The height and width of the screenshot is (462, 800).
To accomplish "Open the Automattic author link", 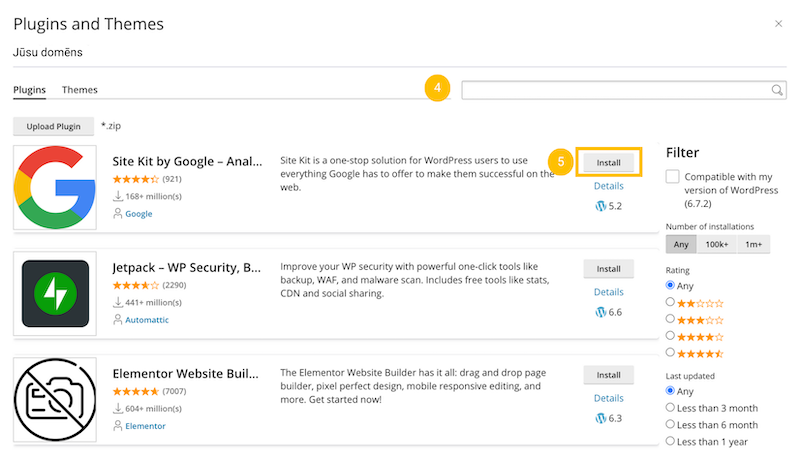I will point(147,320).
